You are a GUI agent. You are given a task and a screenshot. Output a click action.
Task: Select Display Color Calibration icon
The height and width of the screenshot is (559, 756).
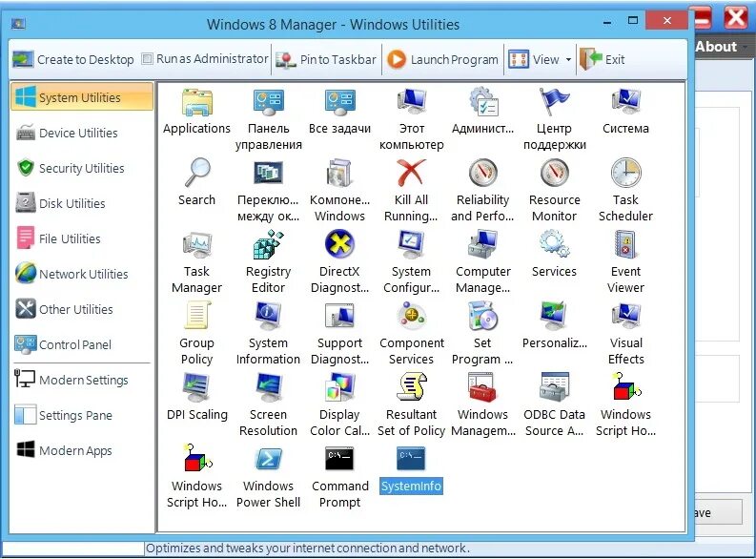coord(339,388)
